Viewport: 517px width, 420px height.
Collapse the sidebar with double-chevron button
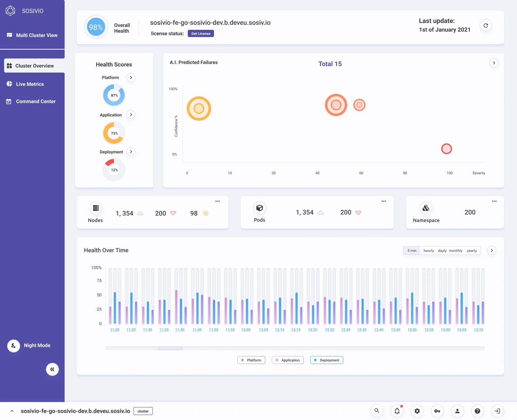52,369
